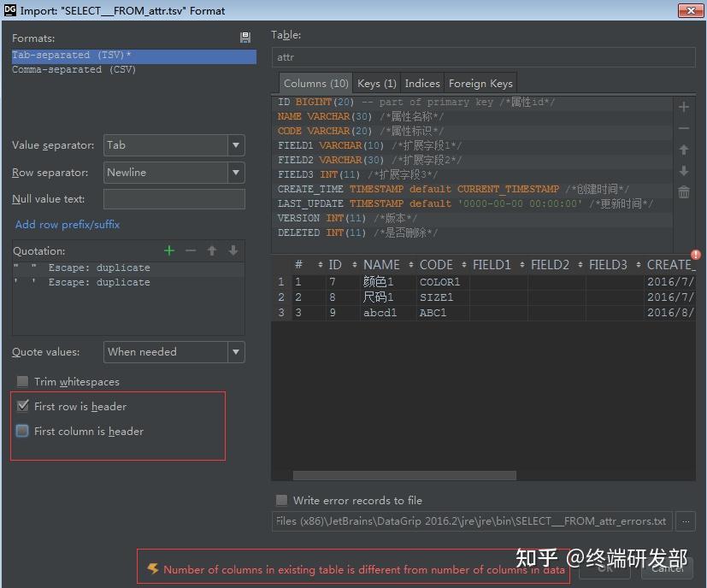Enable Trim whitespaces option

coord(21,381)
